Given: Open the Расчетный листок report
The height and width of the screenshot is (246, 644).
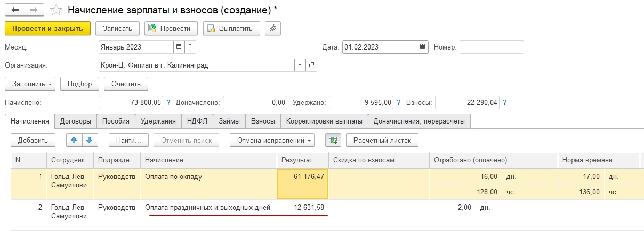Looking at the screenshot, I should pos(382,140).
